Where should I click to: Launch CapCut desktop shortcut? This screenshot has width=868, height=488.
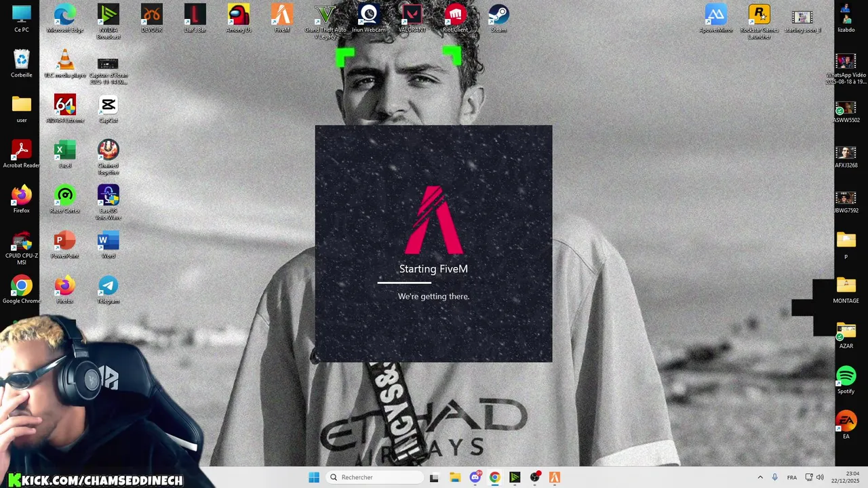[x=108, y=109]
